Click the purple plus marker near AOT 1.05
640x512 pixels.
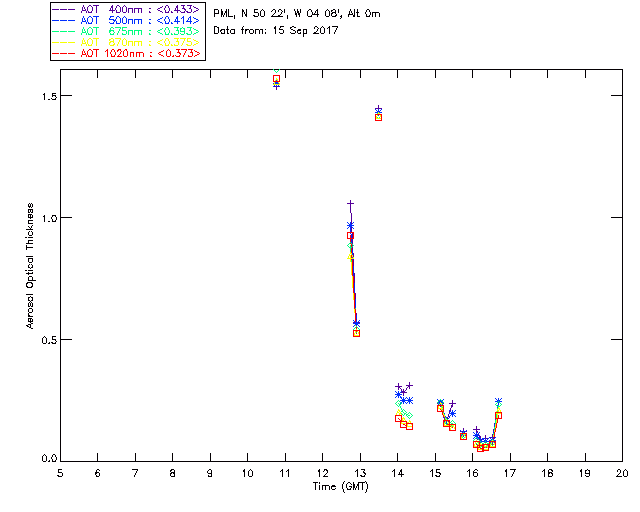pyautogui.click(x=350, y=203)
